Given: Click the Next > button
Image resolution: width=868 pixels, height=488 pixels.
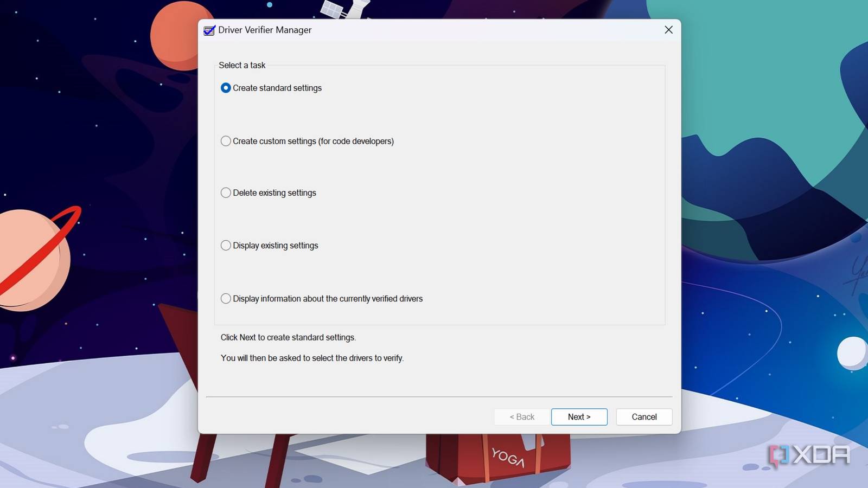Looking at the screenshot, I should (x=579, y=417).
